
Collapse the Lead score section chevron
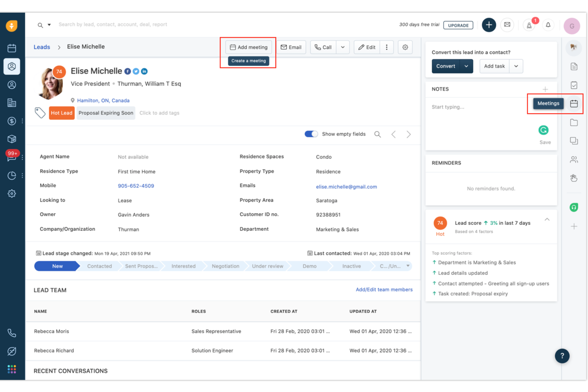547,219
